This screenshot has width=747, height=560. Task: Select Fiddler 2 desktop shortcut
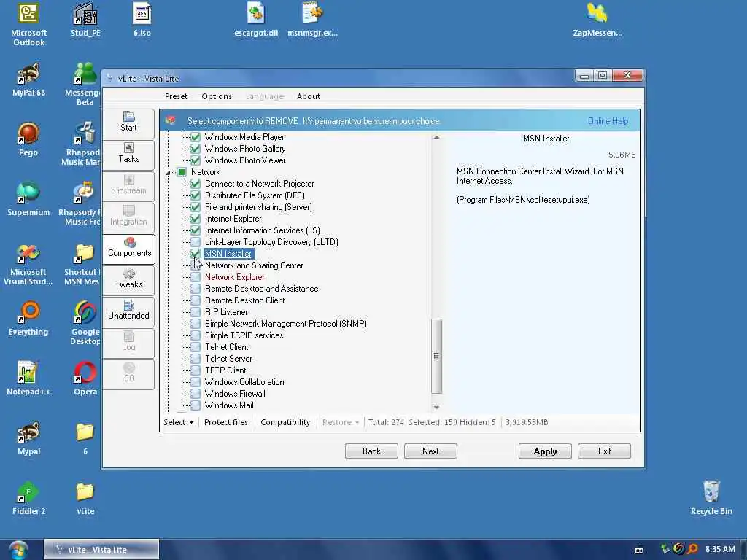click(x=28, y=498)
